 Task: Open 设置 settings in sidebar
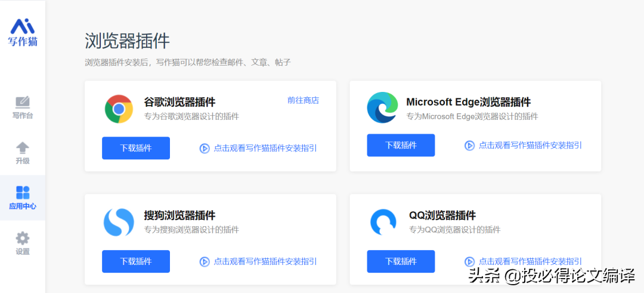[23, 243]
